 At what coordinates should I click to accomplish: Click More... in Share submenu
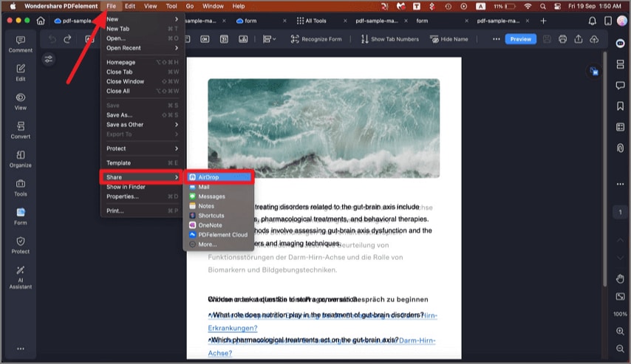point(219,244)
